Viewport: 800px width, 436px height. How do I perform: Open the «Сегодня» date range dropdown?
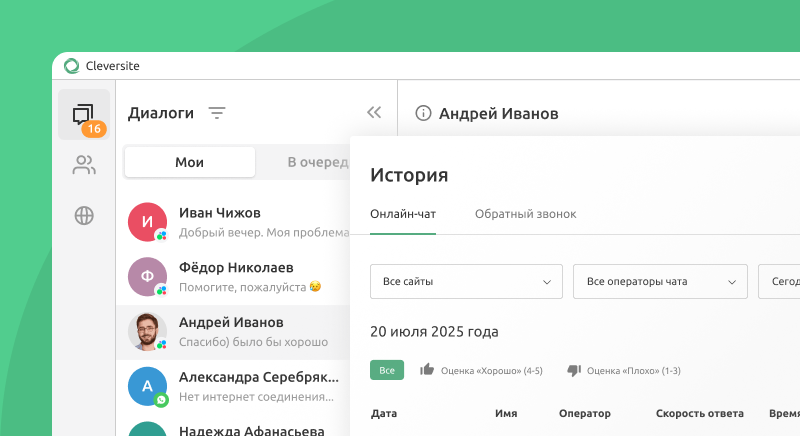780,282
